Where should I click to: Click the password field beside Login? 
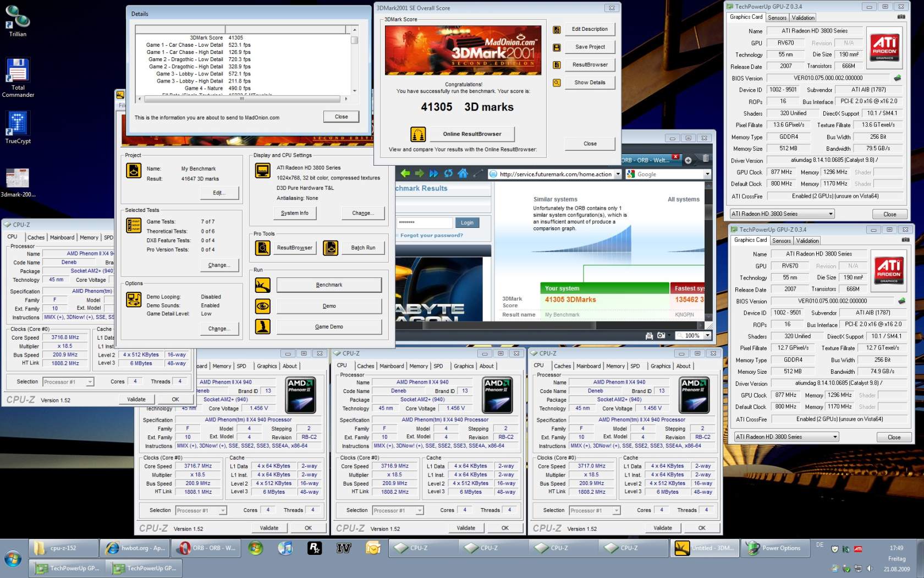(424, 222)
